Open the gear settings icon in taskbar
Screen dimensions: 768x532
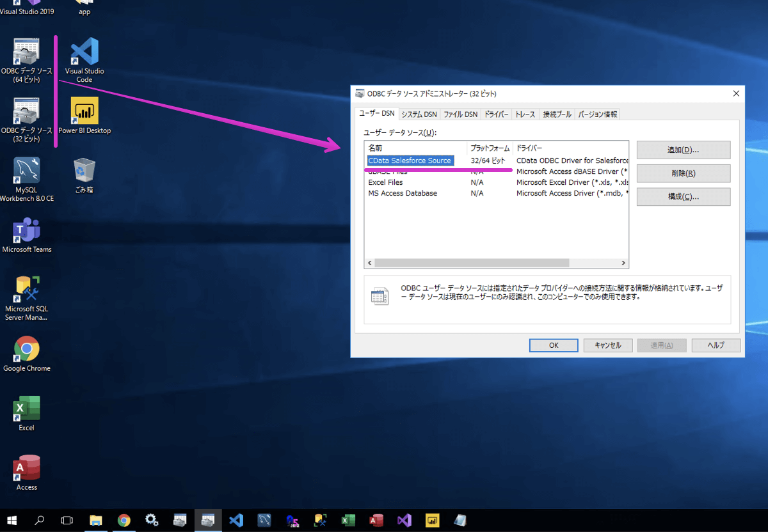152,520
